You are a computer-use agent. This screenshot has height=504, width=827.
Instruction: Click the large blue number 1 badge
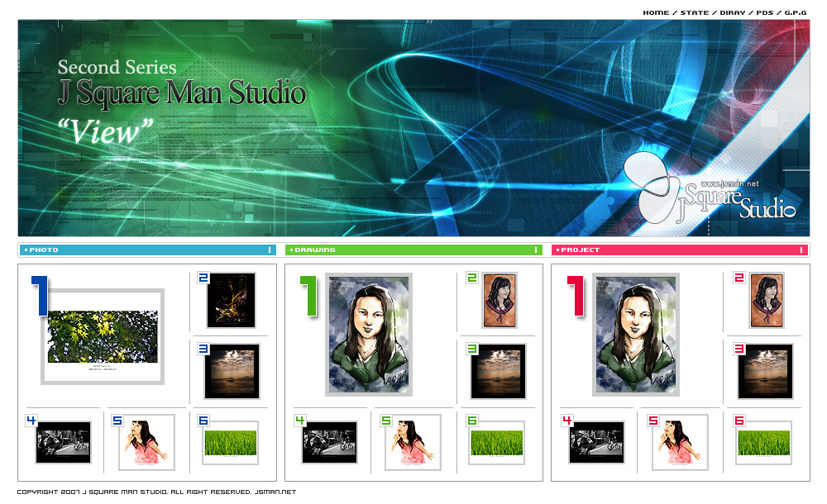tap(39, 296)
